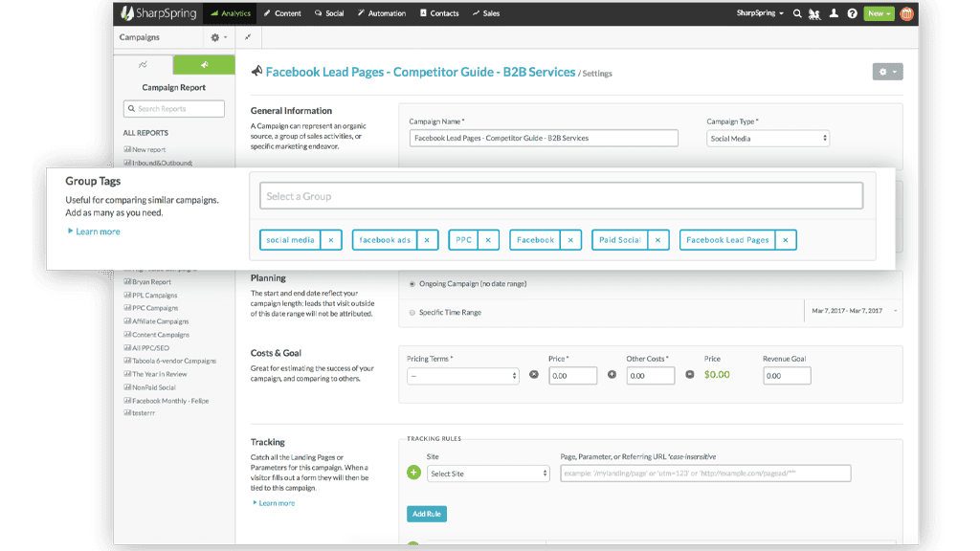
Task: Click the green plus add tracking rule icon
Action: 413,473
